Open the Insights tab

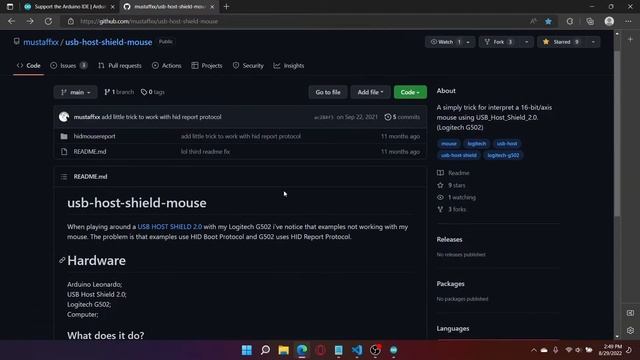[289, 66]
